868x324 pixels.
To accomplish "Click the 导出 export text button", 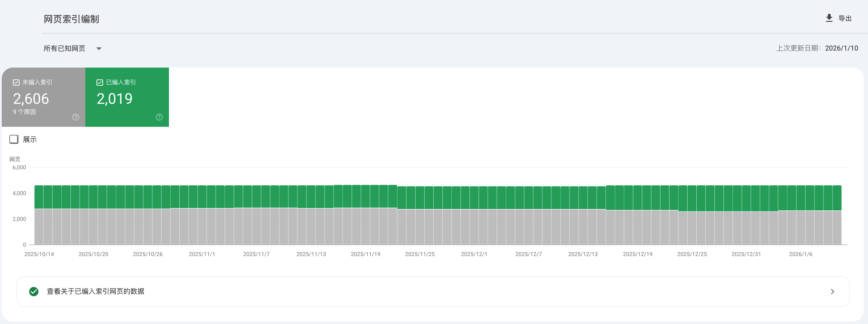I will [x=845, y=18].
